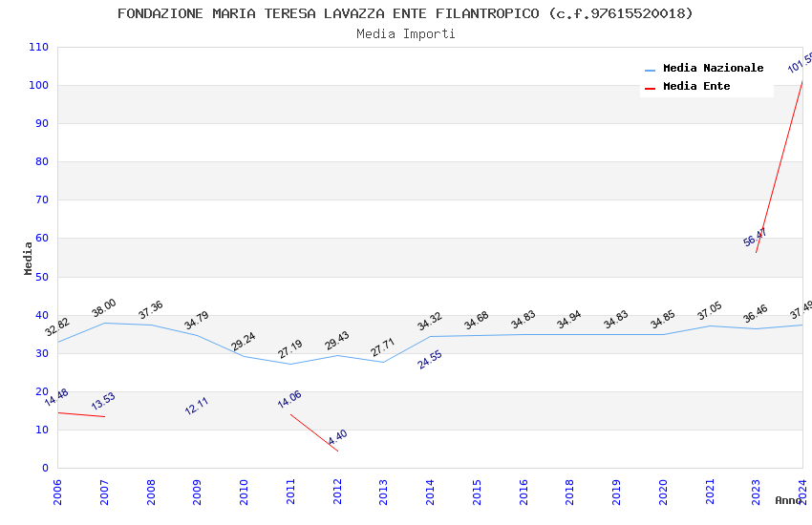Click y-axis tick label 30
812x525 pixels.
tap(42, 354)
